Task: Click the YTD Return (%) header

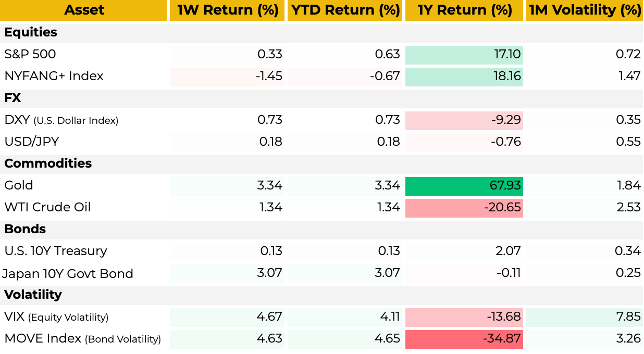Action: coord(345,10)
